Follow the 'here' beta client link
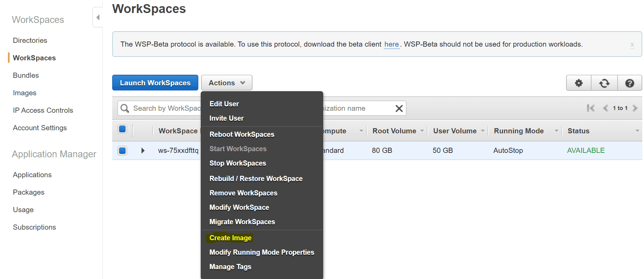Viewport: 644px width, 279px height. pos(391,44)
